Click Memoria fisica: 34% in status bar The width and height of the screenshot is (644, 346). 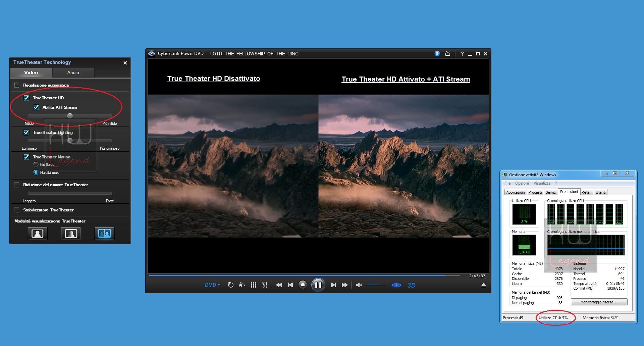(x=600, y=318)
